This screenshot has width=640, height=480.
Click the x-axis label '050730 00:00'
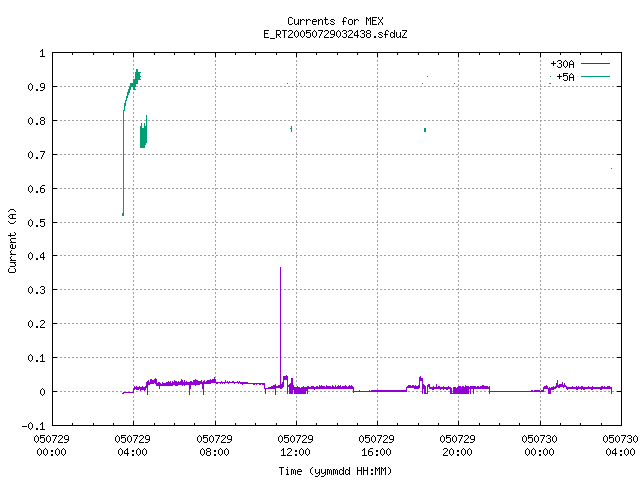tap(540, 445)
